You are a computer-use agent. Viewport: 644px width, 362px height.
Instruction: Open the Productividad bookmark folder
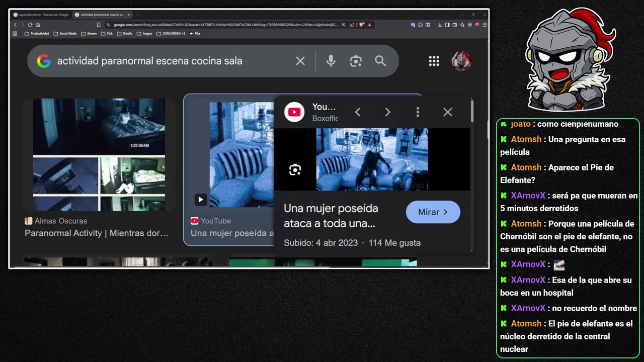pyautogui.click(x=37, y=33)
